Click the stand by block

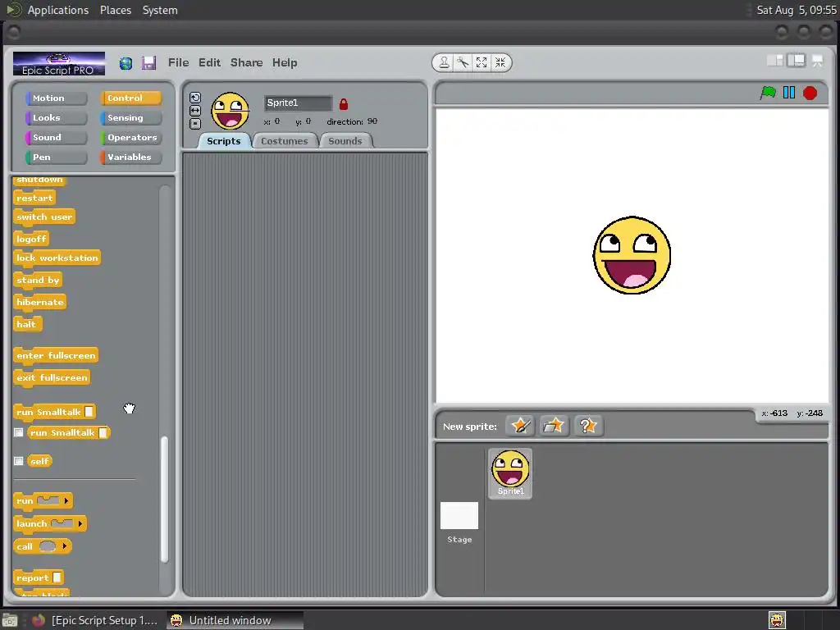point(38,281)
